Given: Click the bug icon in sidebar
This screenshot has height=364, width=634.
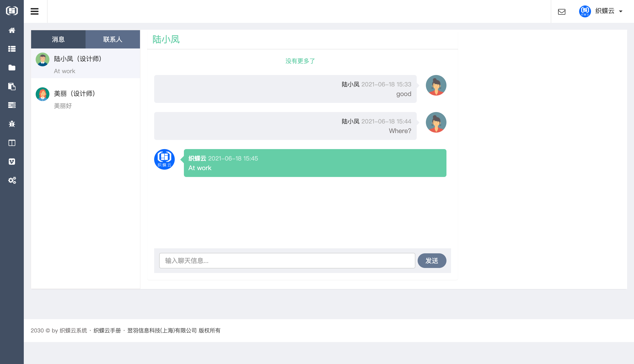Looking at the screenshot, I should pyautogui.click(x=12, y=124).
